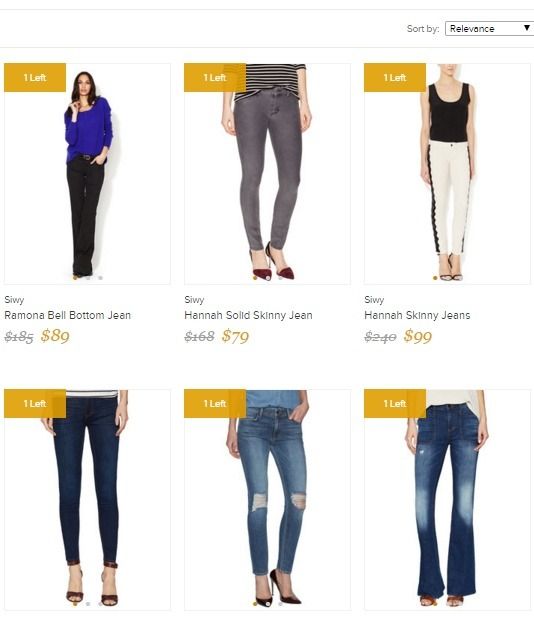Image resolution: width=534 pixels, height=620 pixels.
Task: Open the Ramona Bell Bottom Jean photo
Action: pos(87,174)
